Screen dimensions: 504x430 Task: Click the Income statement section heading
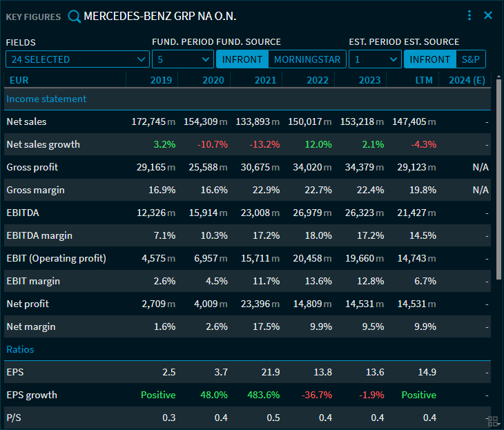pos(46,99)
